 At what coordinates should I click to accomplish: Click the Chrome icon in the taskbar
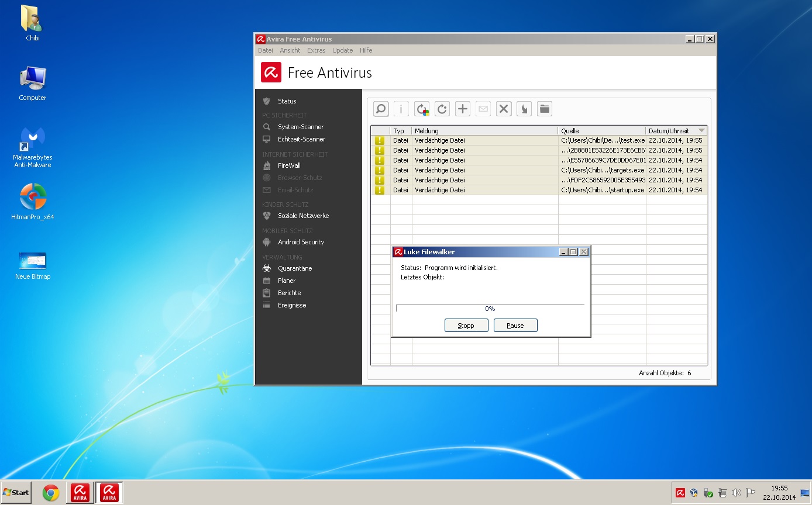[x=51, y=493]
